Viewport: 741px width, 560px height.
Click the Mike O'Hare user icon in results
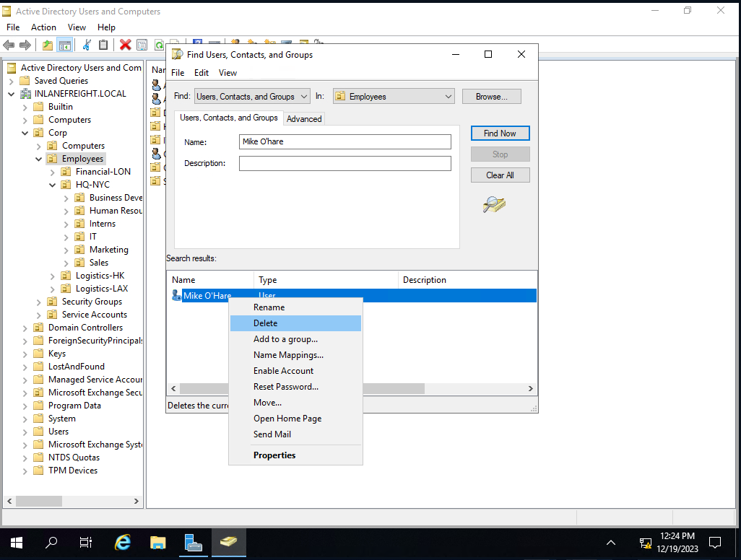click(x=176, y=296)
